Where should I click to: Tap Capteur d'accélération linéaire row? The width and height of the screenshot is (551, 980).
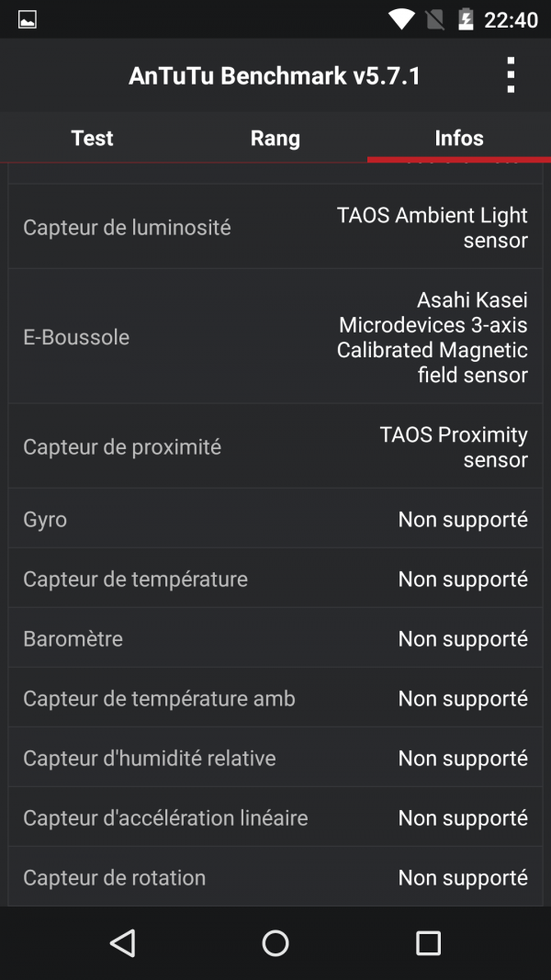[x=275, y=817]
